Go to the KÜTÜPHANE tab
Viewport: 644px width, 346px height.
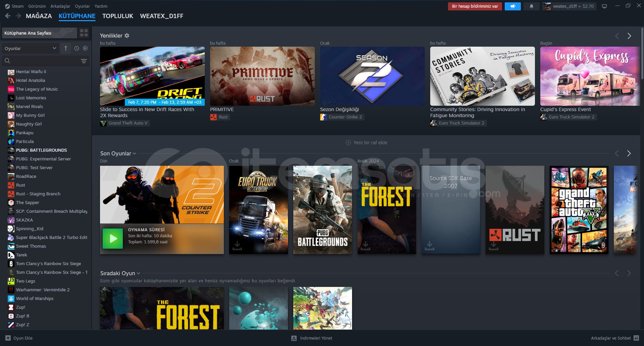[77, 16]
